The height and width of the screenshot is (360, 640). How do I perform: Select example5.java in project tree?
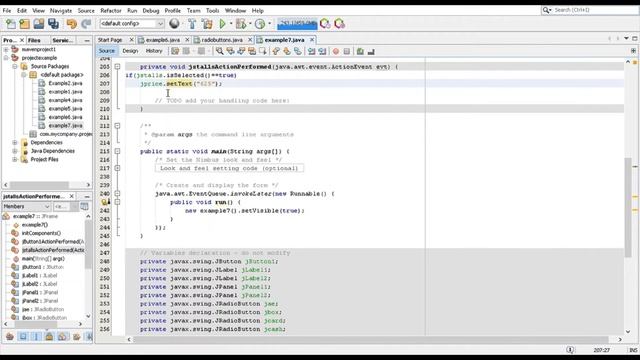click(65, 109)
